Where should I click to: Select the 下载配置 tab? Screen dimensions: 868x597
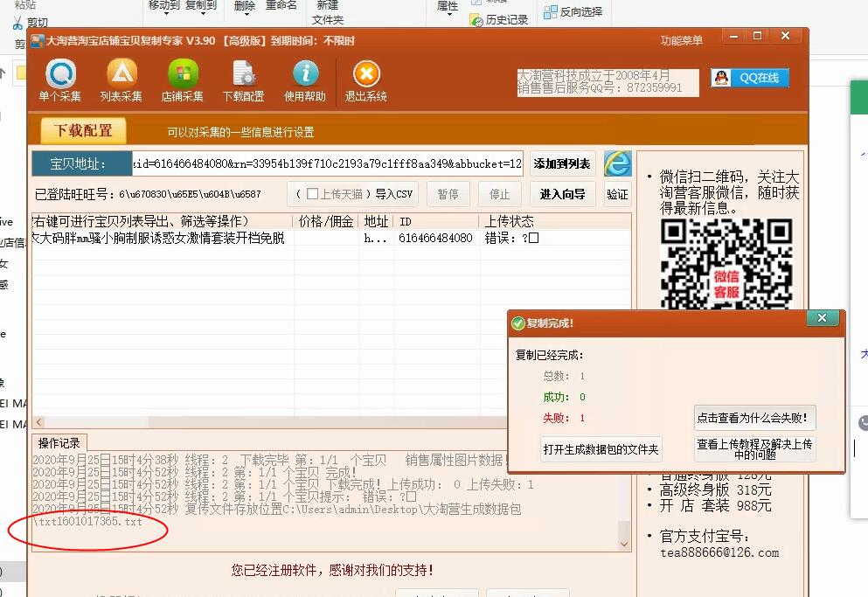click(83, 131)
